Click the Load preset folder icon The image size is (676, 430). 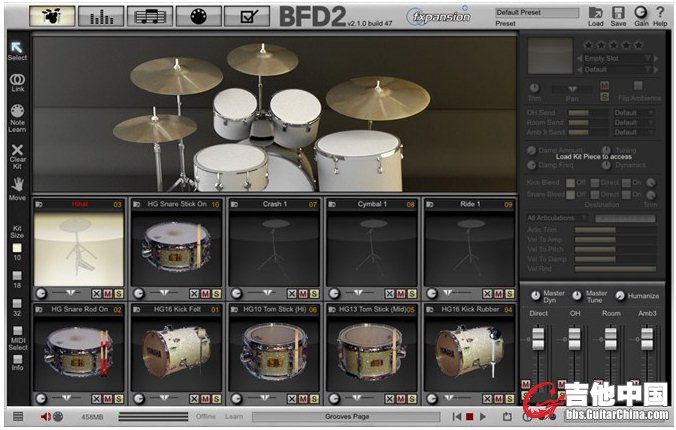click(x=595, y=13)
